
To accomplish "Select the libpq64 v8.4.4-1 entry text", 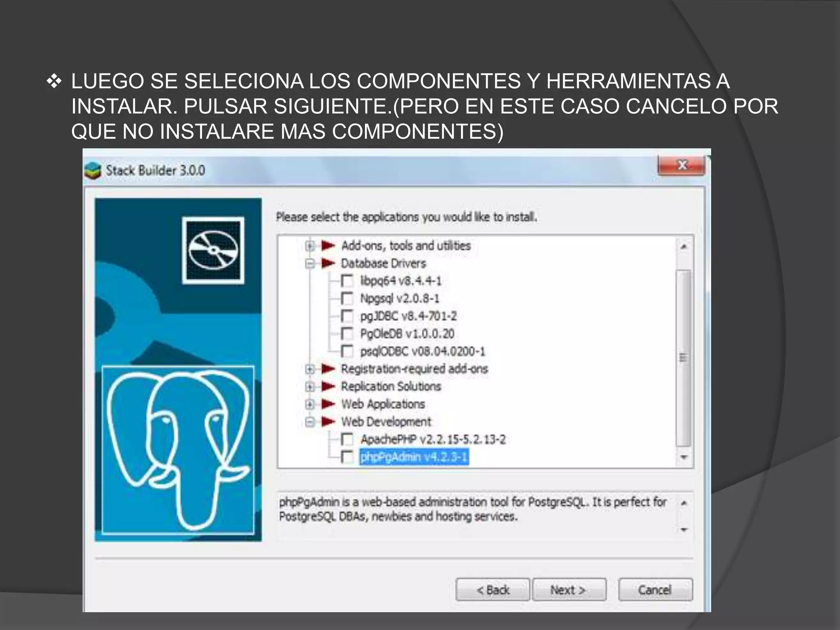I will tap(401, 281).
